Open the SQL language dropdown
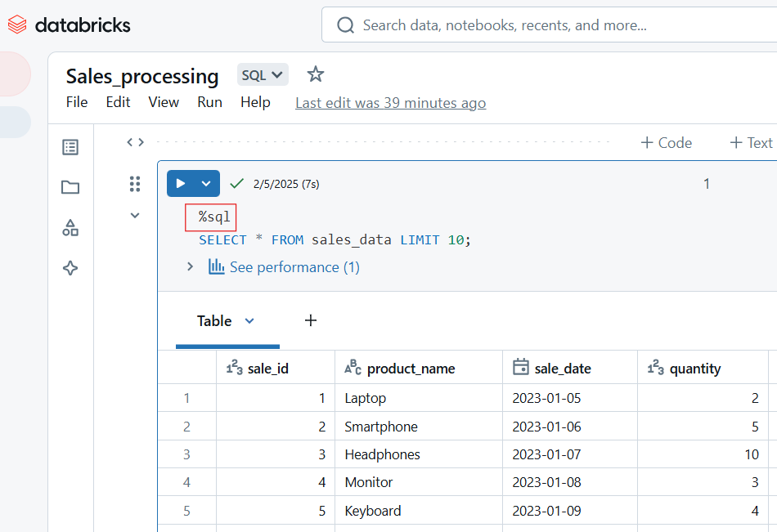Viewport: 777px width, 532px height. tap(263, 75)
